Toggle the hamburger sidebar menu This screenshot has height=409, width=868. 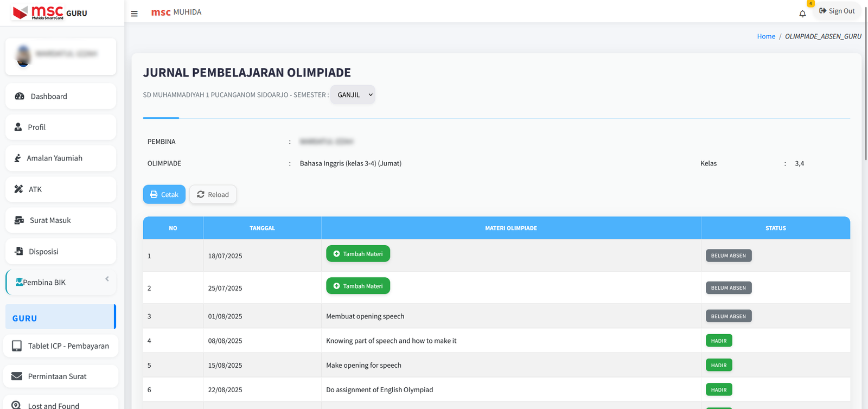pyautogui.click(x=135, y=14)
